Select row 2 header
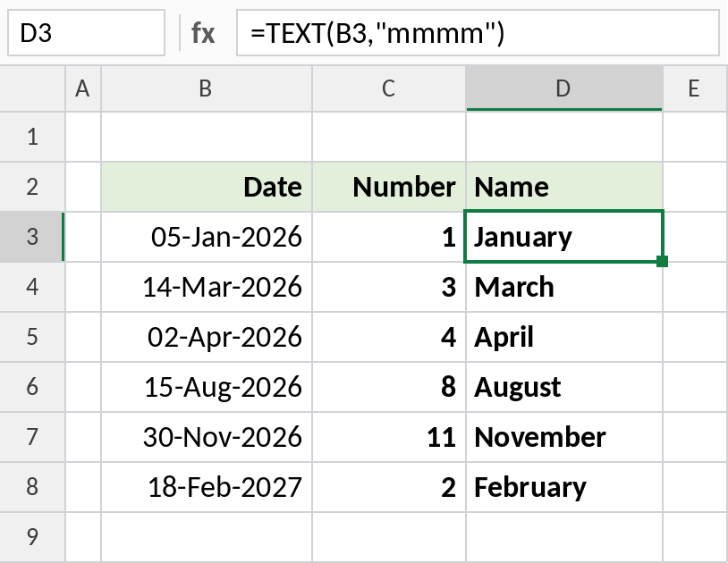Screen dimensions: 728x563 (32, 187)
